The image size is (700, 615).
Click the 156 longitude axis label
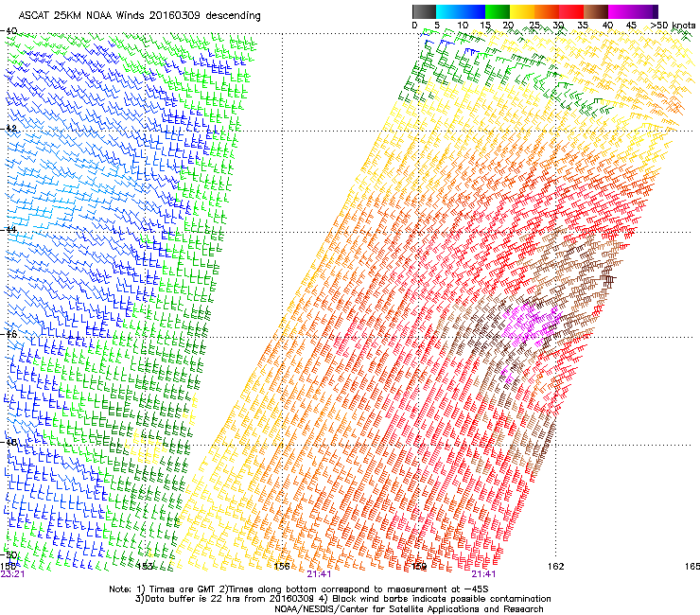(282, 567)
